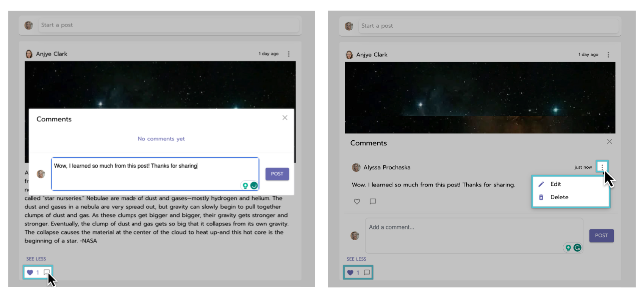Click the user avatar next to 'Start a post' in the right panel
644x295 pixels.
[349, 26]
